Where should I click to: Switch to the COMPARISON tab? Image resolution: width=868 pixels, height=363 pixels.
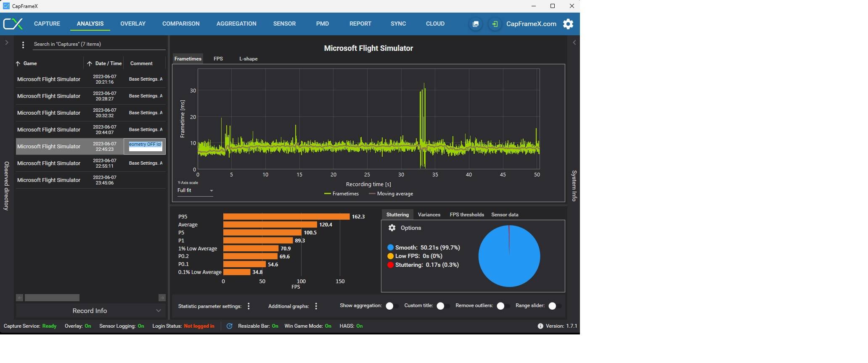coord(181,24)
